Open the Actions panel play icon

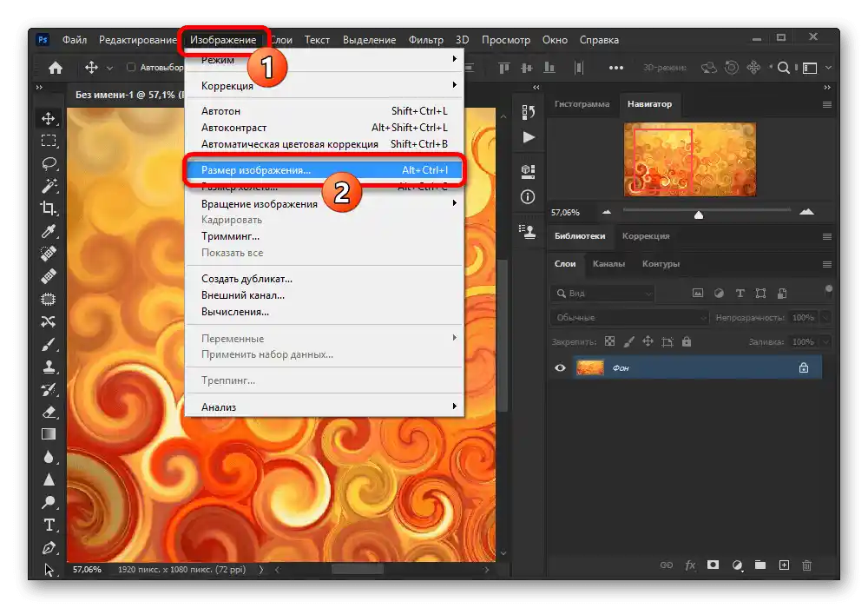tap(529, 136)
